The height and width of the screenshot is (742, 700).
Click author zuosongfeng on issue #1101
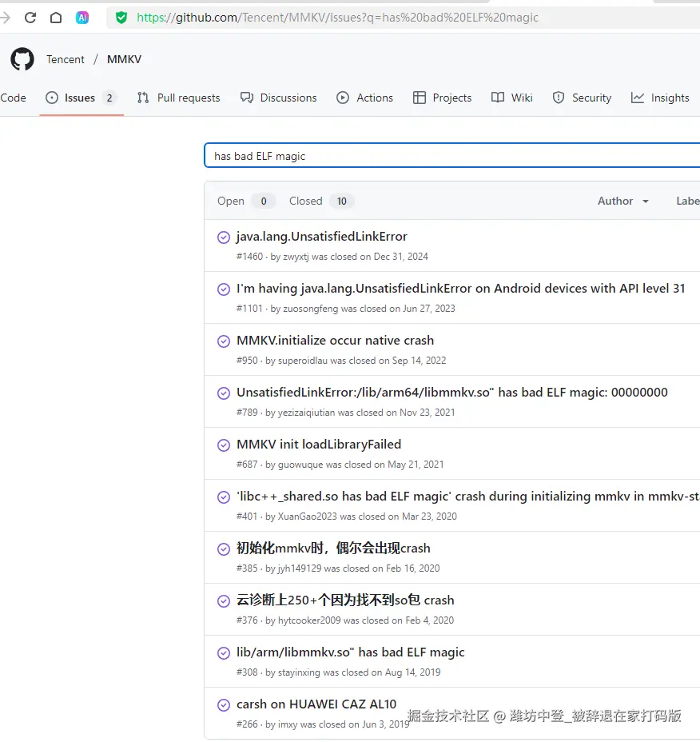(310, 309)
